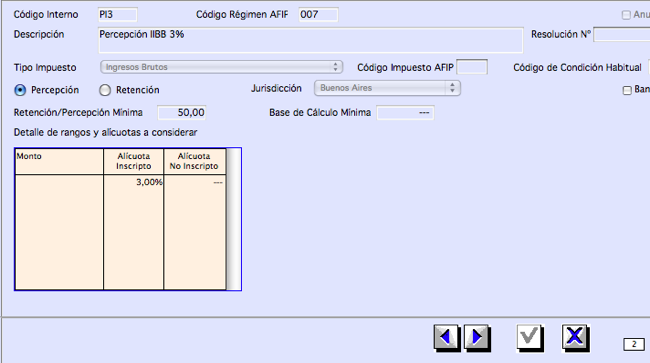This screenshot has width=650, height=363.
Task: Click the Retención/Percepción Mínima amount field
Action: coord(182,113)
